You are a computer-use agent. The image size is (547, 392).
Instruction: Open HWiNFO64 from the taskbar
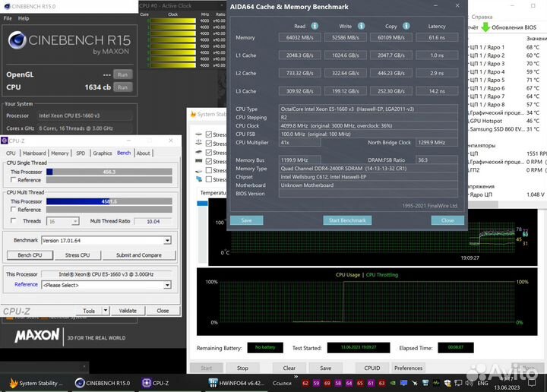236,383
